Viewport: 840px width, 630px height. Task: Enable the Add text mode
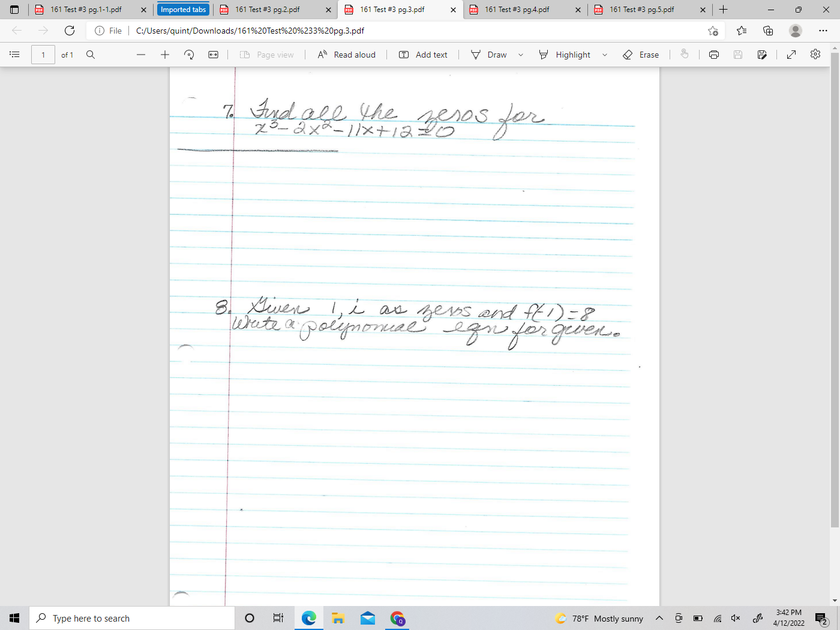(424, 55)
